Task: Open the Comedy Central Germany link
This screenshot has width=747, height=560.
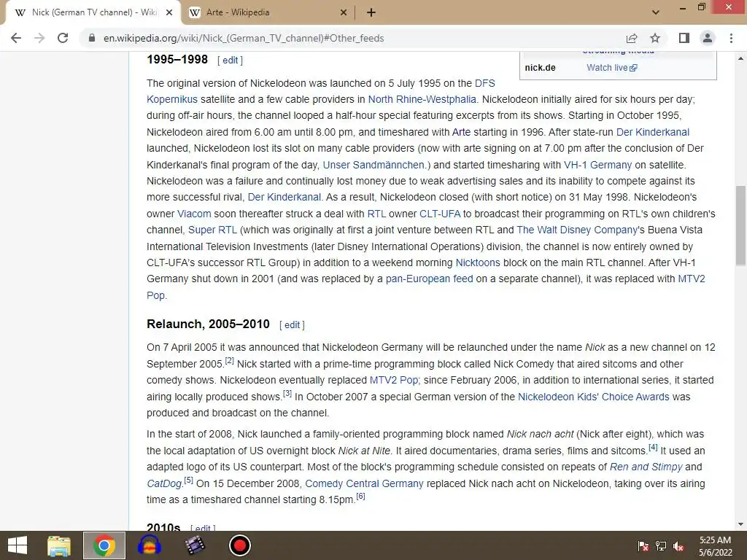Action: coord(364,484)
